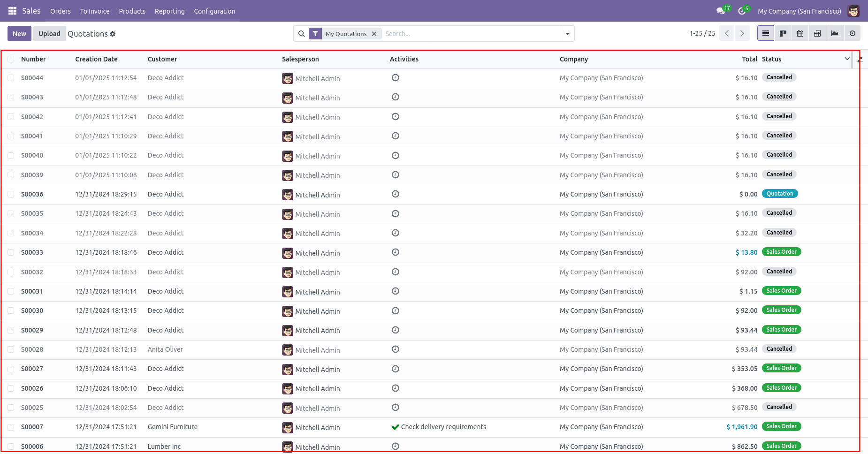Open the Products menu
The height and width of the screenshot is (454, 868).
[132, 11]
